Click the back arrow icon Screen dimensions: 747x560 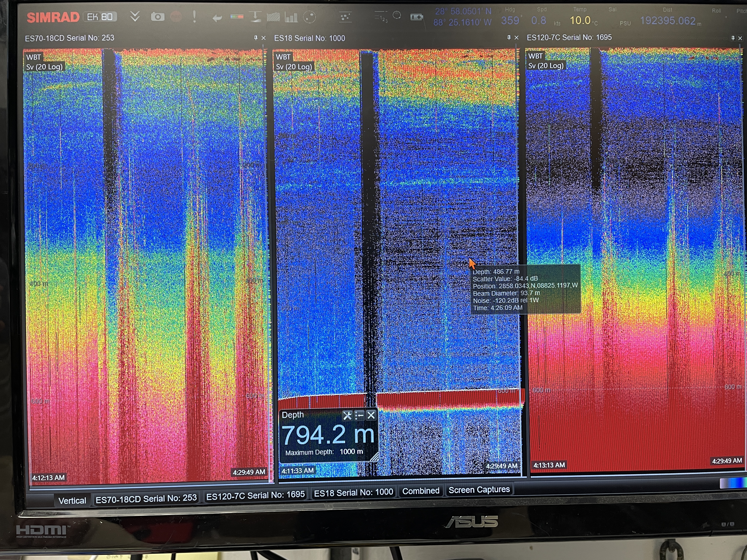pyautogui.click(x=217, y=18)
